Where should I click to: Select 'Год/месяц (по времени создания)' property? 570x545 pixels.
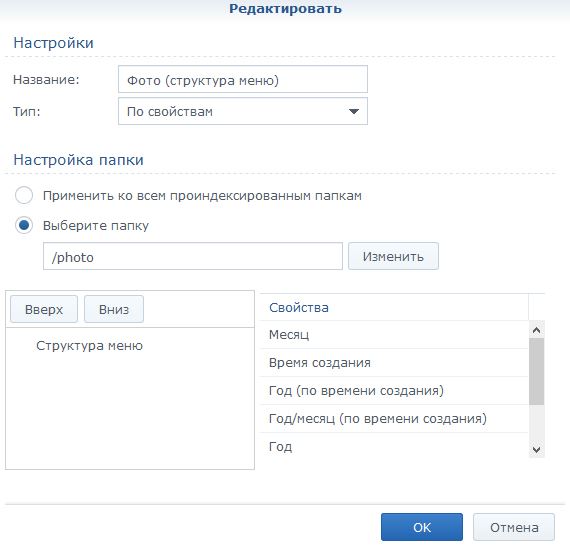pyautogui.click(x=394, y=418)
